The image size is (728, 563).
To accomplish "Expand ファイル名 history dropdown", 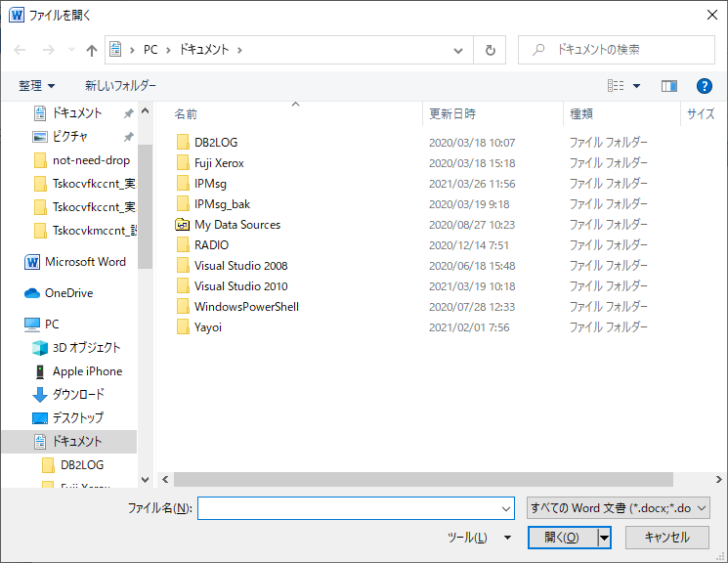I will click(x=506, y=508).
